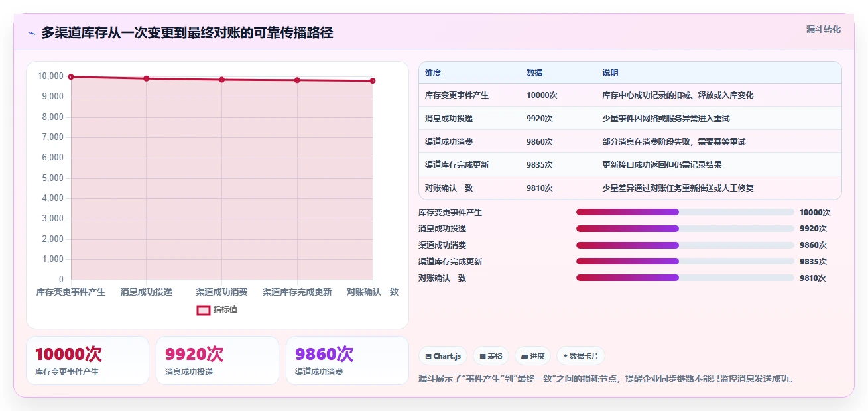Click the 9835次 value beside the progress bar
The image size is (868, 411).
tap(813, 262)
